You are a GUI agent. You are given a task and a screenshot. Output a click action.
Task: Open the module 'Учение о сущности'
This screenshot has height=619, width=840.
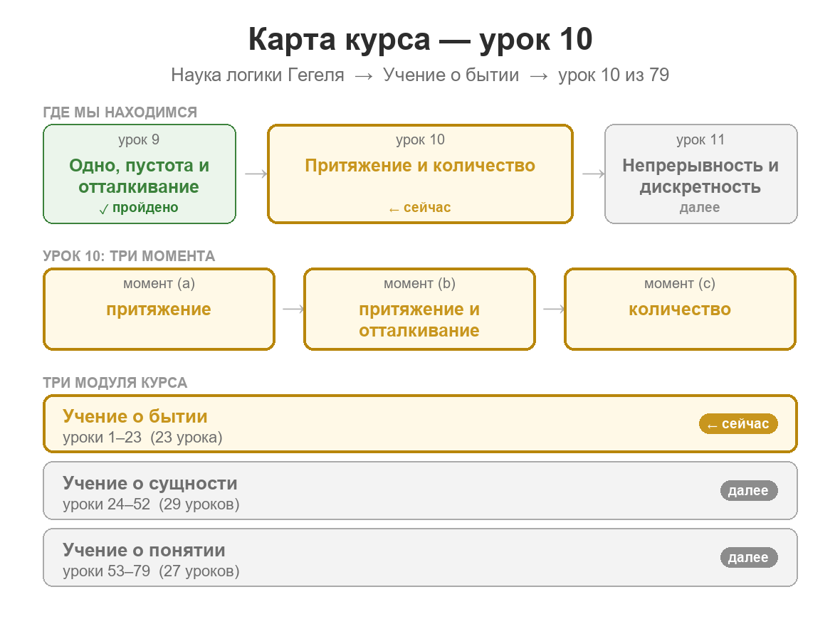(420, 491)
